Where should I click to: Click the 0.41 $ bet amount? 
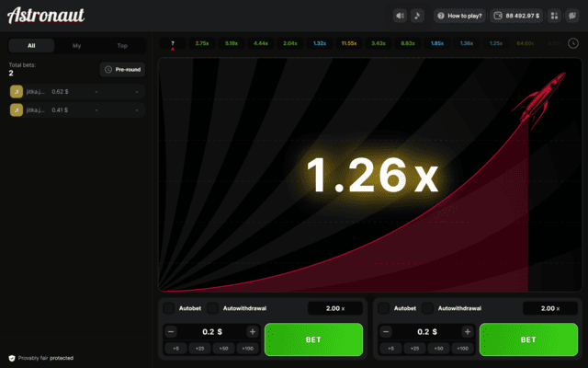pyautogui.click(x=60, y=110)
